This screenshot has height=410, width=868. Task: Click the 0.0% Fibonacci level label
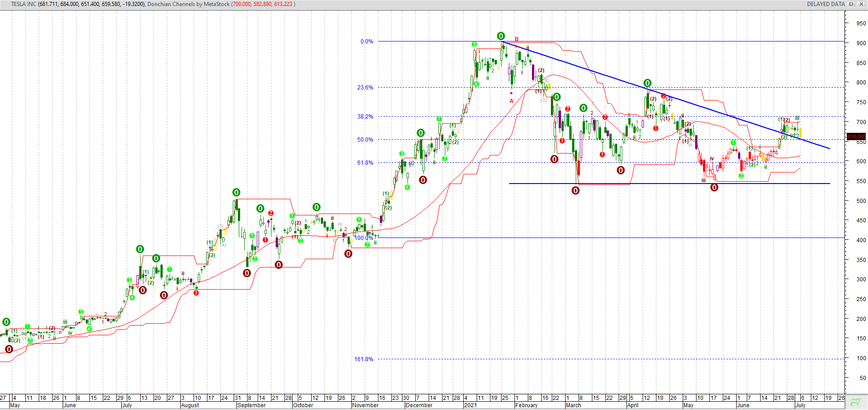tap(367, 42)
